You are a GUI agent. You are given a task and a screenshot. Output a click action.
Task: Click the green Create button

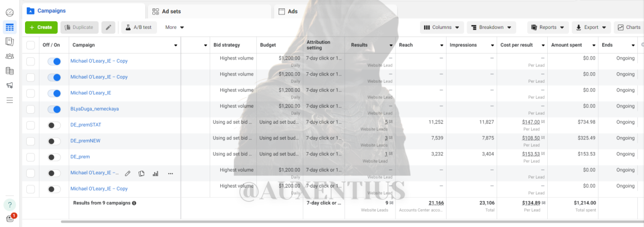[41, 27]
